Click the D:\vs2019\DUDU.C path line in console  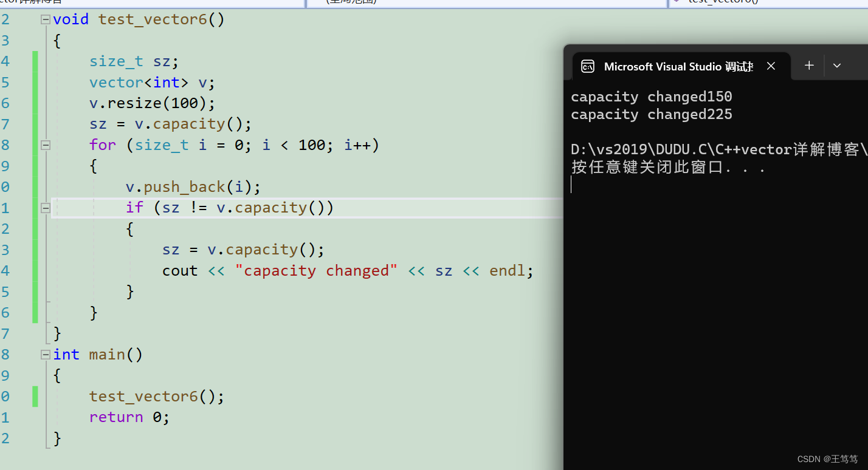tap(719, 149)
